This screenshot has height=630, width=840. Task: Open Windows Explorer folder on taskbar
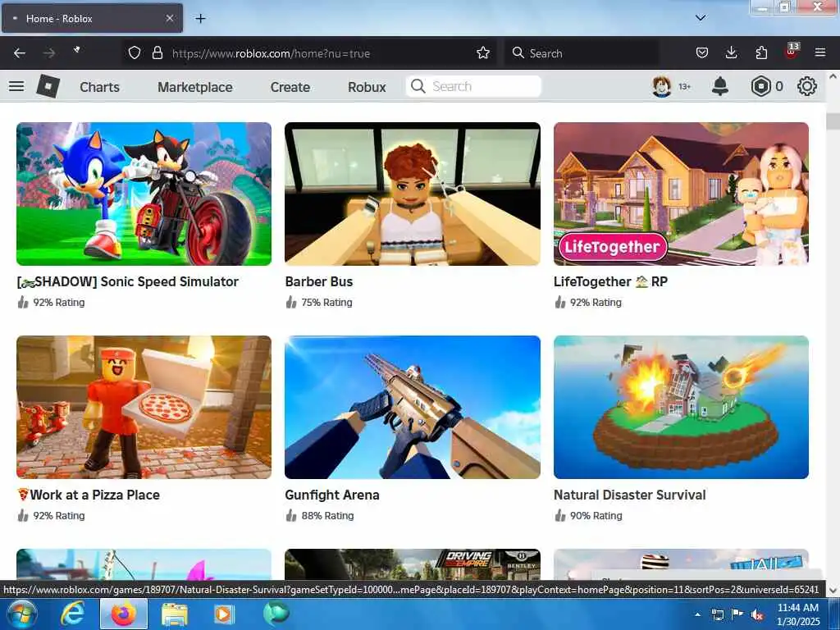click(174, 614)
